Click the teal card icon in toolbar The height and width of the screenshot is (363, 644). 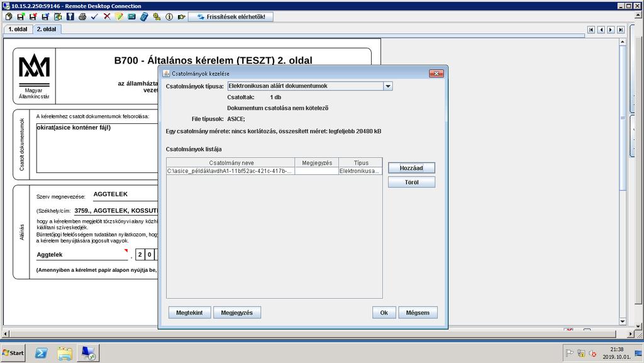point(131,17)
